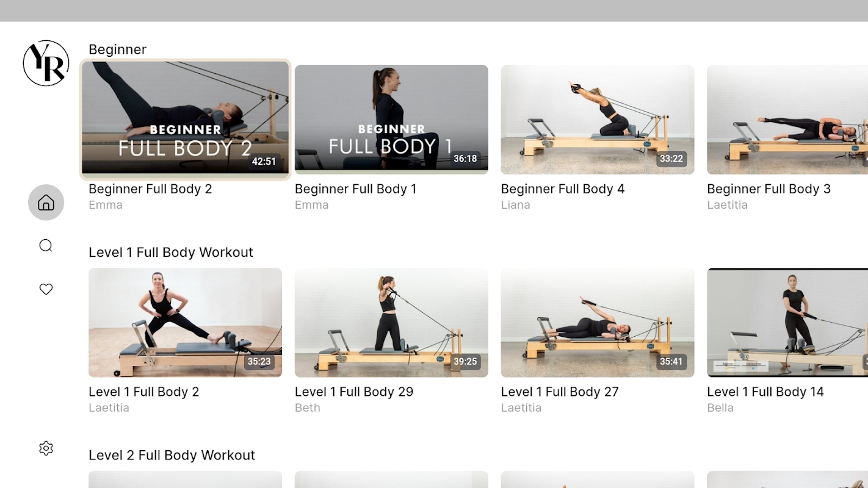Image resolution: width=868 pixels, height=488 pixels.
Task: Click the Level 1 Full Body 29 title
Action: [x=354, y=392]
